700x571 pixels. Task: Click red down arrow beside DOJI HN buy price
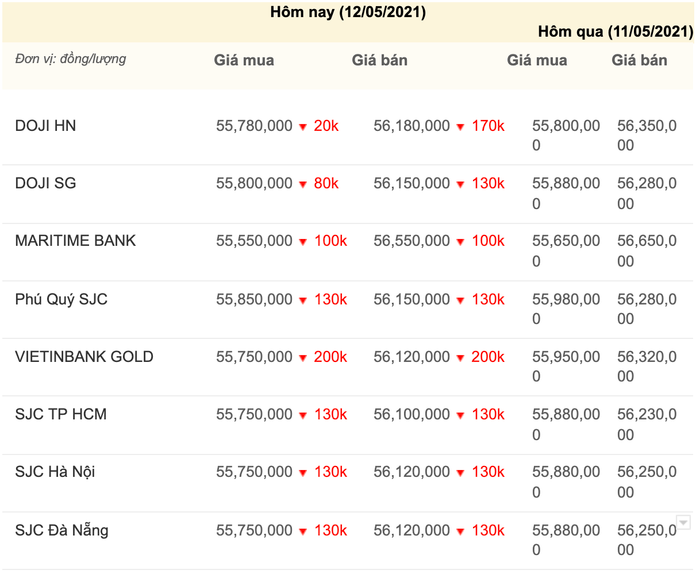pos(302,127)
